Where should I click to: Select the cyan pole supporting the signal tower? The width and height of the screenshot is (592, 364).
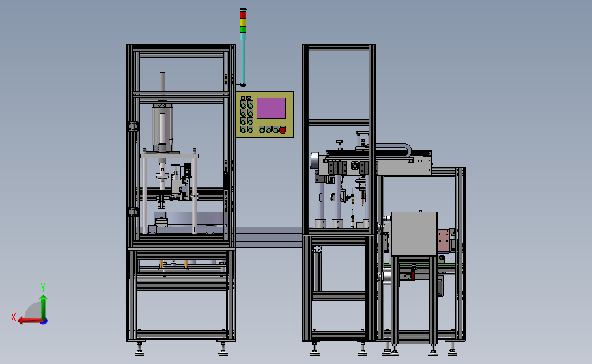pos(243,62)
